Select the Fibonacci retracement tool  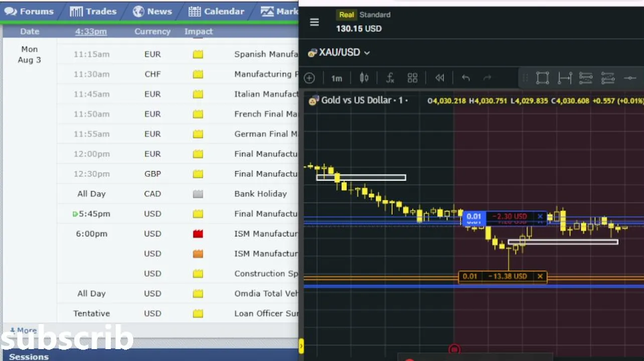tap(586, 78)
